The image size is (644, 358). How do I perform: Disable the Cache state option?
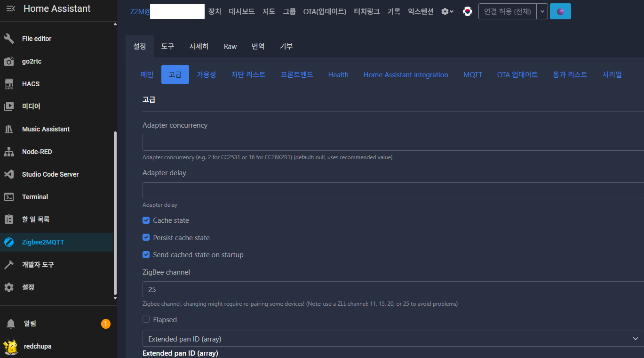[146, 220]
